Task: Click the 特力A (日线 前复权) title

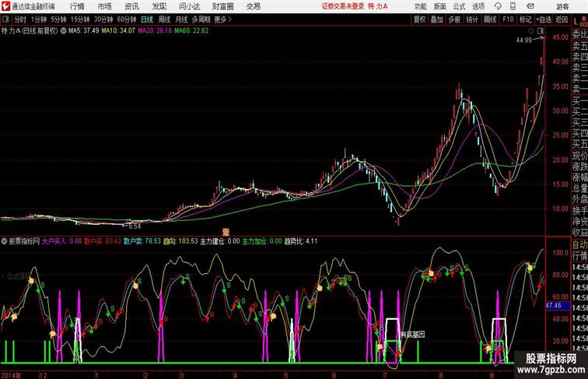Action: tap(30, 31)
